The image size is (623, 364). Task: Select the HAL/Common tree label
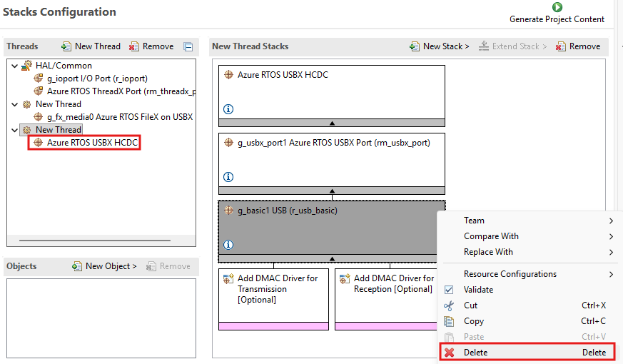click(64, 66)
